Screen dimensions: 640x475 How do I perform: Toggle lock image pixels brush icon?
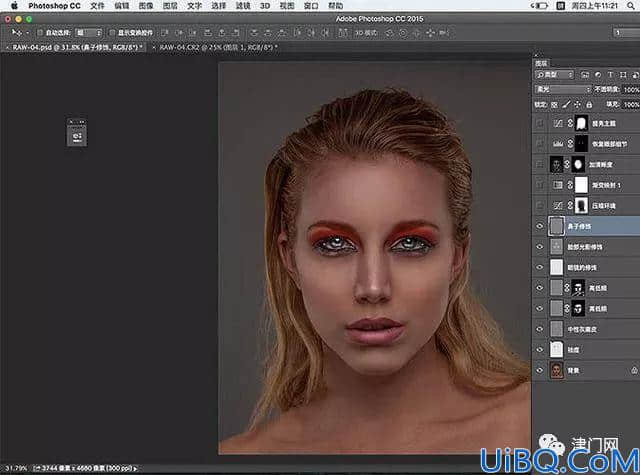point(566,105)
